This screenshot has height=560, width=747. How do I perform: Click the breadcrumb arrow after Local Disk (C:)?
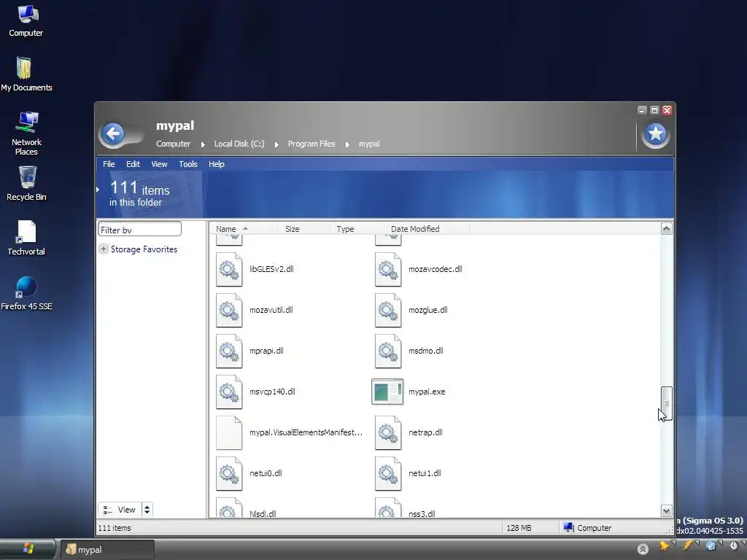[276, 144]
